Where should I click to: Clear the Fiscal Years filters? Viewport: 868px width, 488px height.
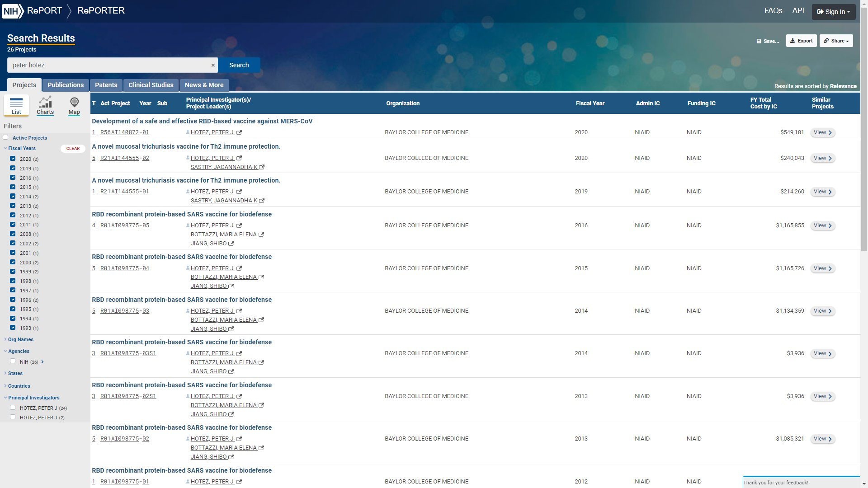coord(73,149)
